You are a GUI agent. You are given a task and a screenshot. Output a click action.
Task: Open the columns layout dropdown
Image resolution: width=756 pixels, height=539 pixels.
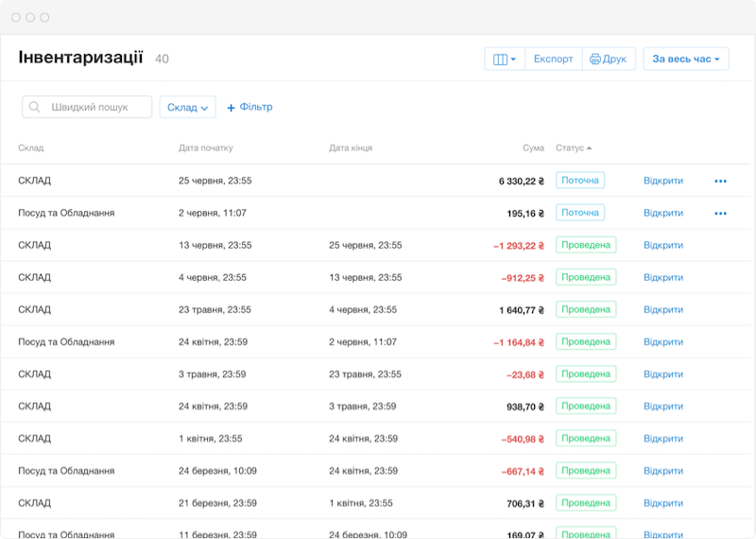pyautogui.click(x=505, y=59)
